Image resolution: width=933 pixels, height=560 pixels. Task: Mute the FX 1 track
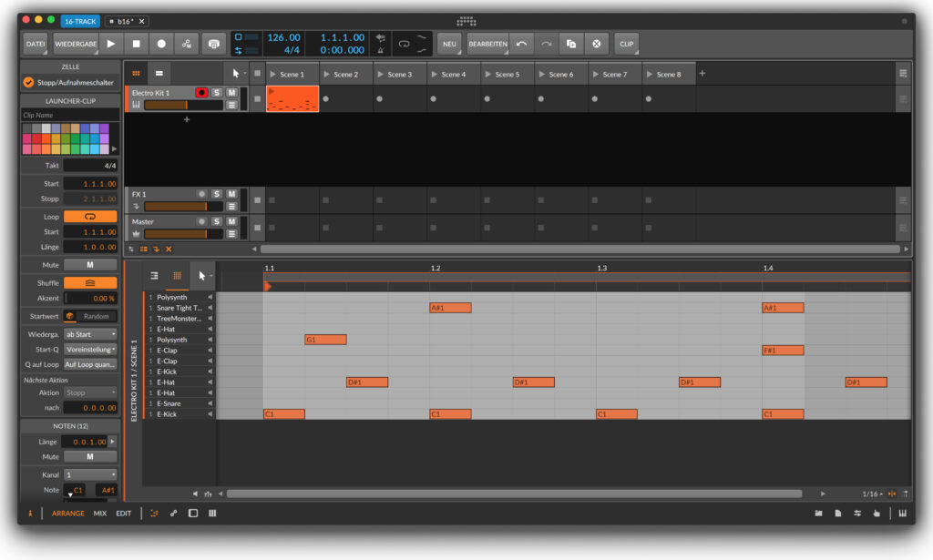click(231, 194)
